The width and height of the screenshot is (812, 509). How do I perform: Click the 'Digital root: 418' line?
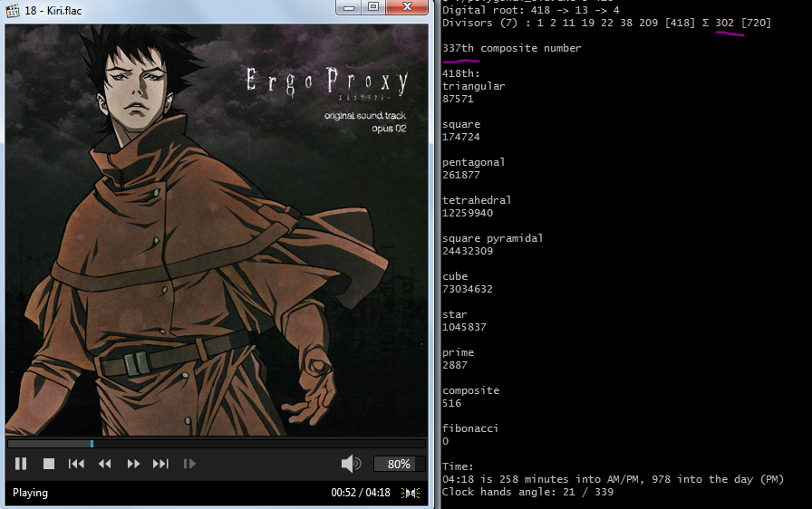[x=531, y=10]
